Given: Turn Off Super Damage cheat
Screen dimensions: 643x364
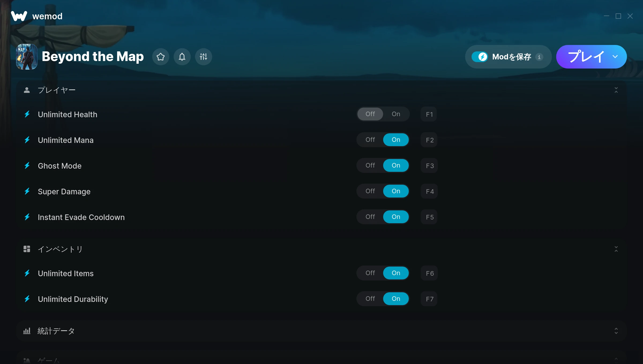Looking at the screenshot, I should pos(370,191).
